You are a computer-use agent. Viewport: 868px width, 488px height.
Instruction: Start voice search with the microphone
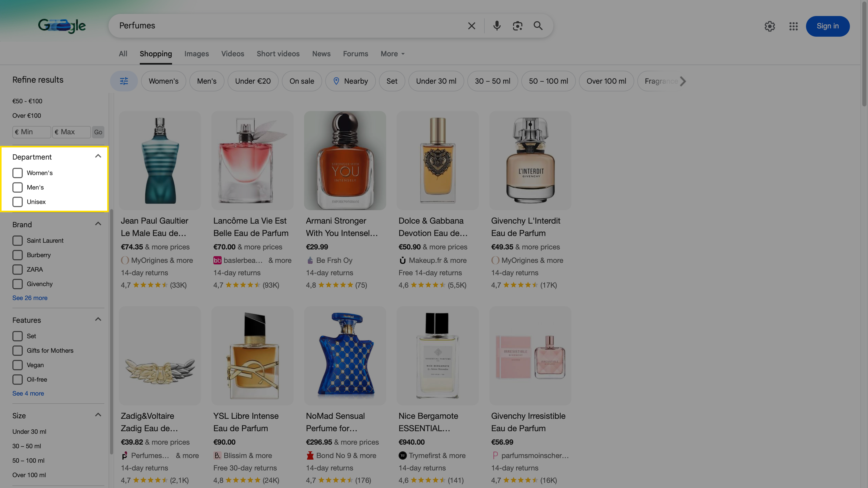pyautogui.click(x=497, y=26)
